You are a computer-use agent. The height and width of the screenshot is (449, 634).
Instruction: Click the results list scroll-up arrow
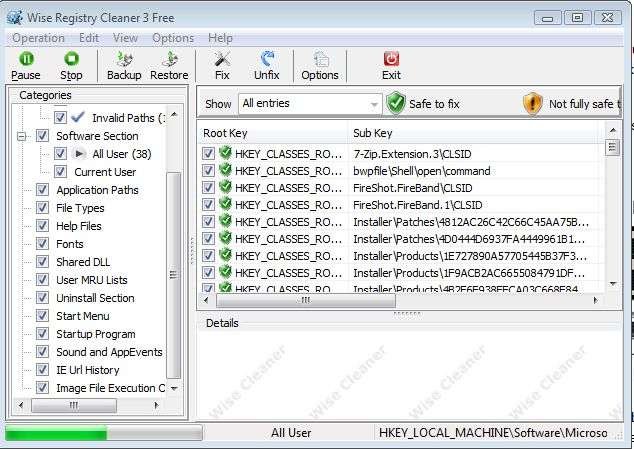click(x=613, y=130)
